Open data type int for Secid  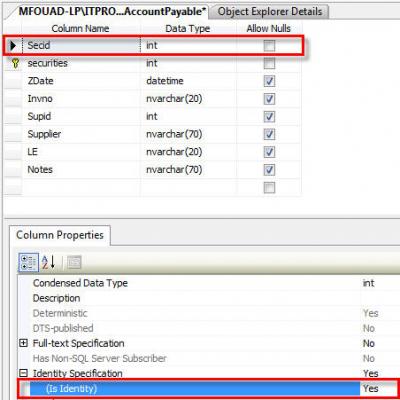(189, 45)
